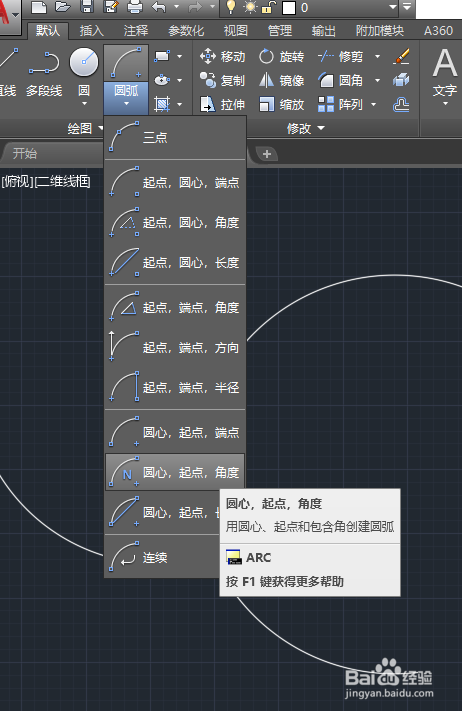The height and width of the screenshot is (711, 462).
Task: Open the redo history dropdown arrow
Action: click(x=213, y=7)
